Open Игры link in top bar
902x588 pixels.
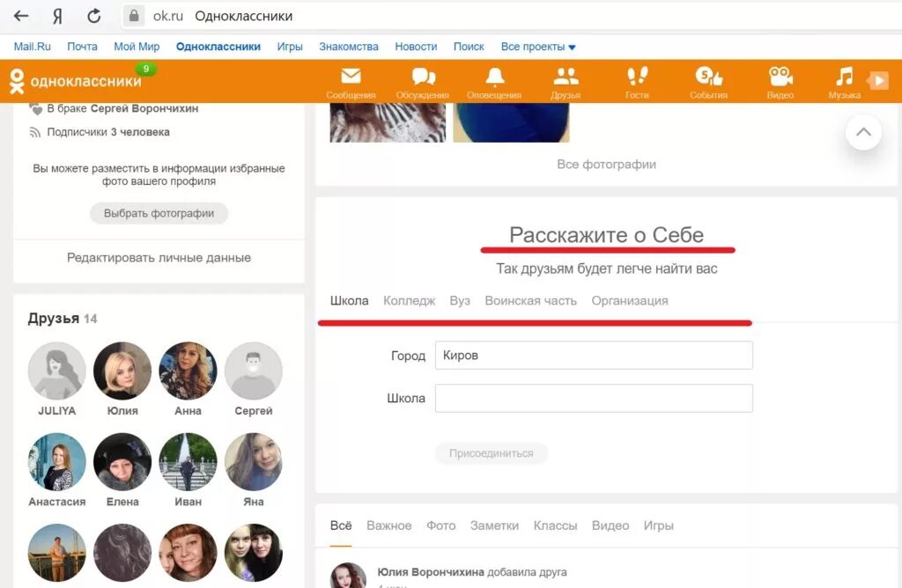point(290,47)
